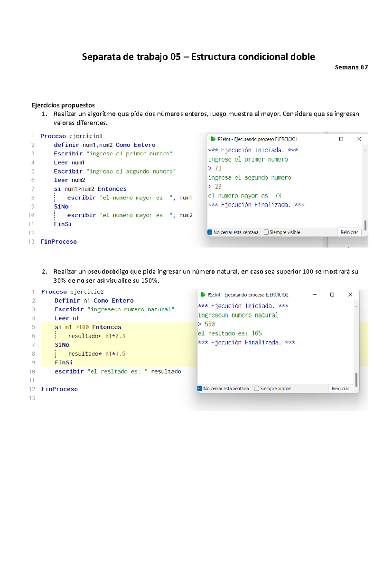Uncheck 'No cerrar esta ventana' in EJERCICIO2 window

[200, 389]
